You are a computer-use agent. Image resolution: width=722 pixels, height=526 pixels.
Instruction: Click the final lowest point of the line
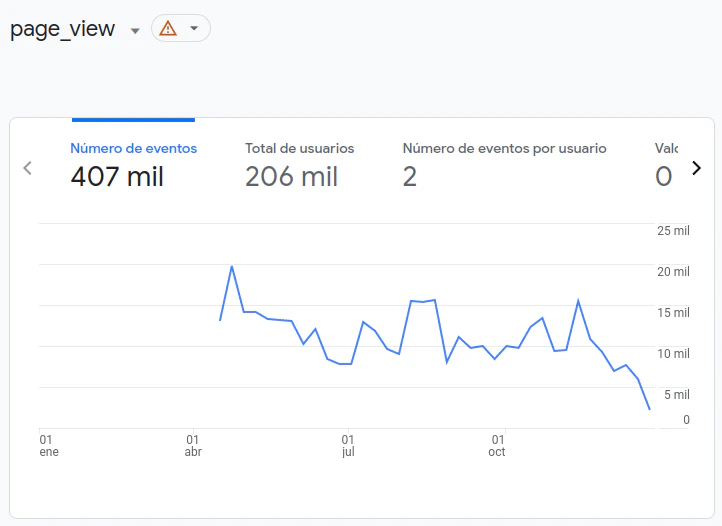coord(649,409)
